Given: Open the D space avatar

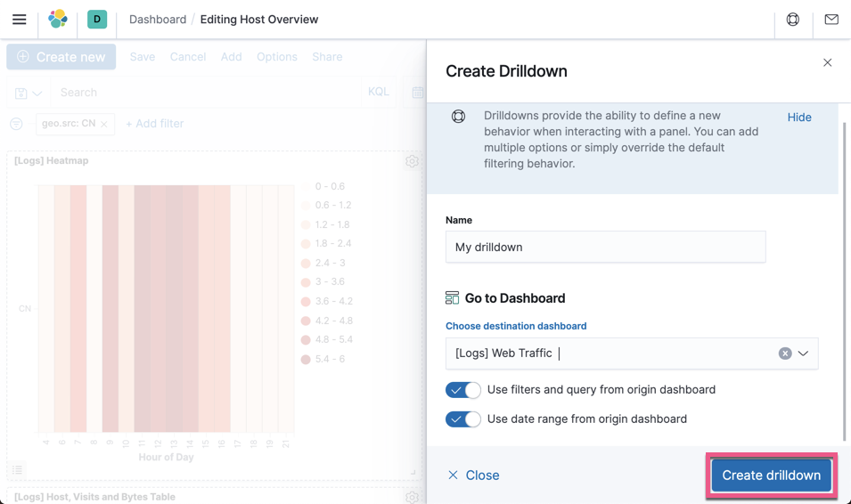Looking at the screenshot, I should tap(97, 19).
